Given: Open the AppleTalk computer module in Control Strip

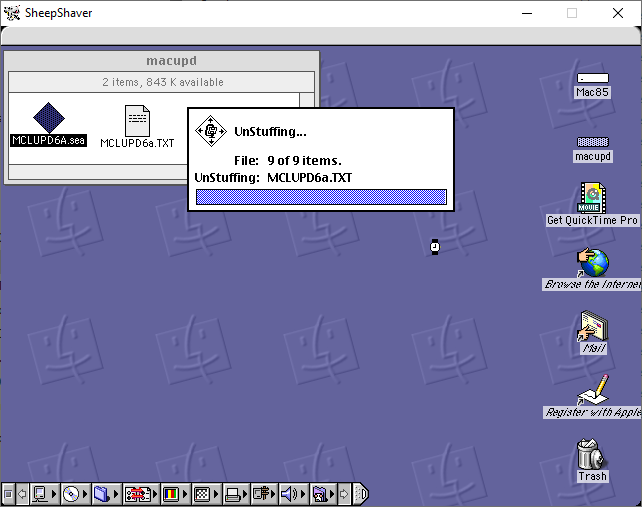Looking at the screenshot, I should click(45, 494).
